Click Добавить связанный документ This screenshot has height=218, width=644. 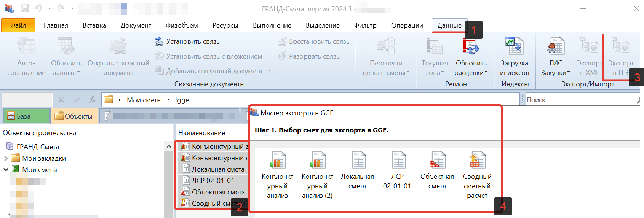[x=209, y=71]
